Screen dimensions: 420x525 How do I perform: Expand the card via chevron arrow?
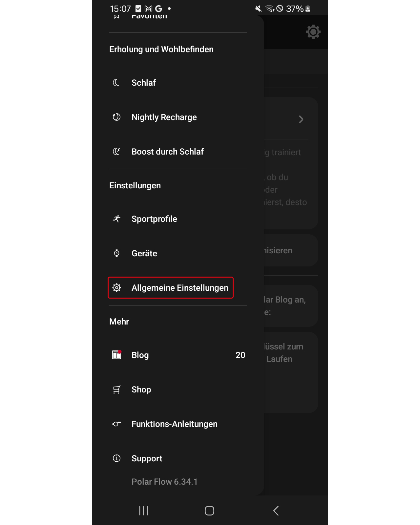301,119
